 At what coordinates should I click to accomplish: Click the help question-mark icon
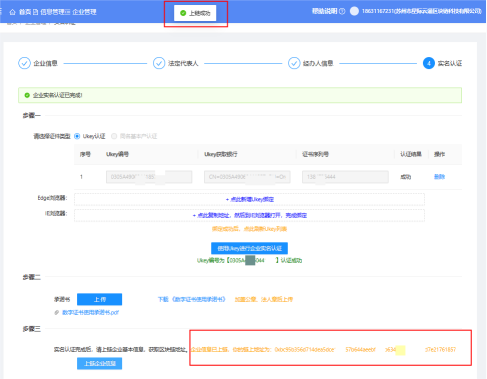pyautogui.click(x=342, y=11)
